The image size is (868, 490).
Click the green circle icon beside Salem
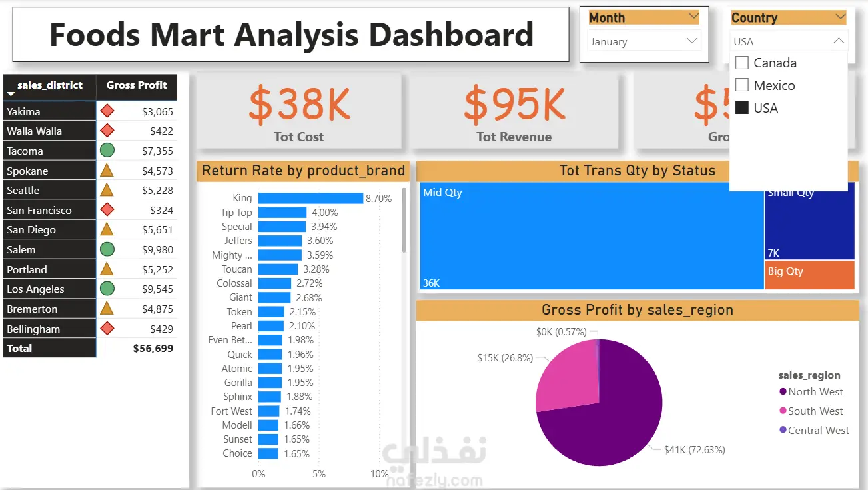point(107,249)
